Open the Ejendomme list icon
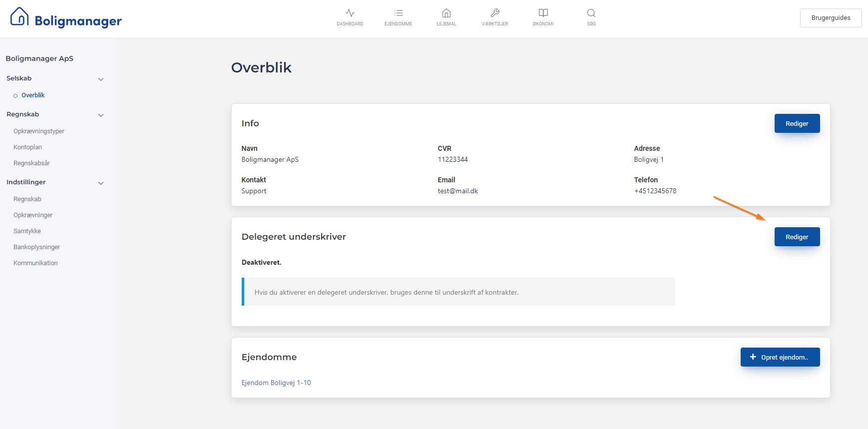 click(398, 13)
